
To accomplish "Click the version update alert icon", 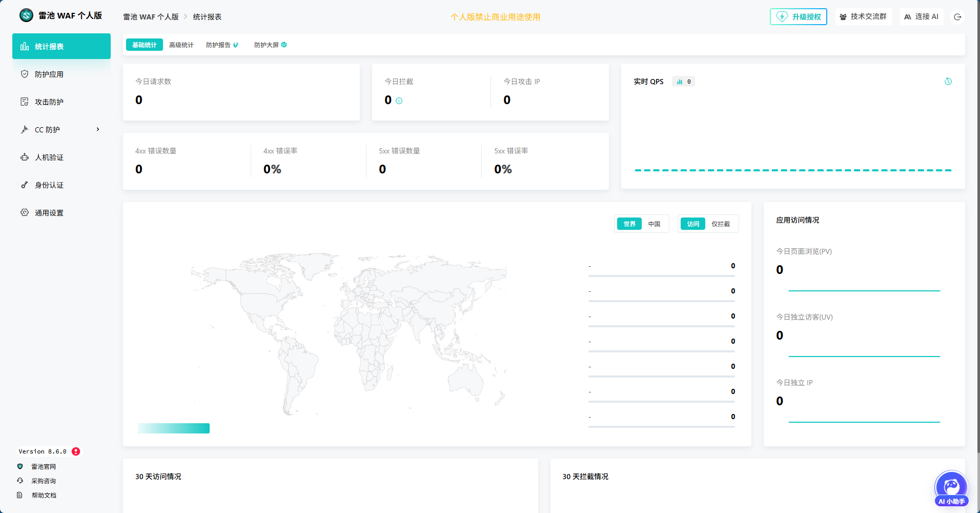I will point(76,451).
